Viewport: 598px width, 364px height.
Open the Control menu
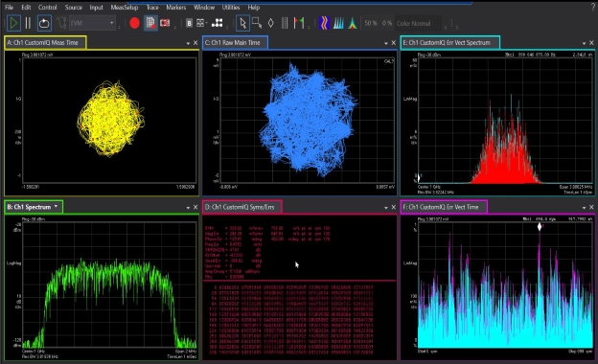pos(47,8)
